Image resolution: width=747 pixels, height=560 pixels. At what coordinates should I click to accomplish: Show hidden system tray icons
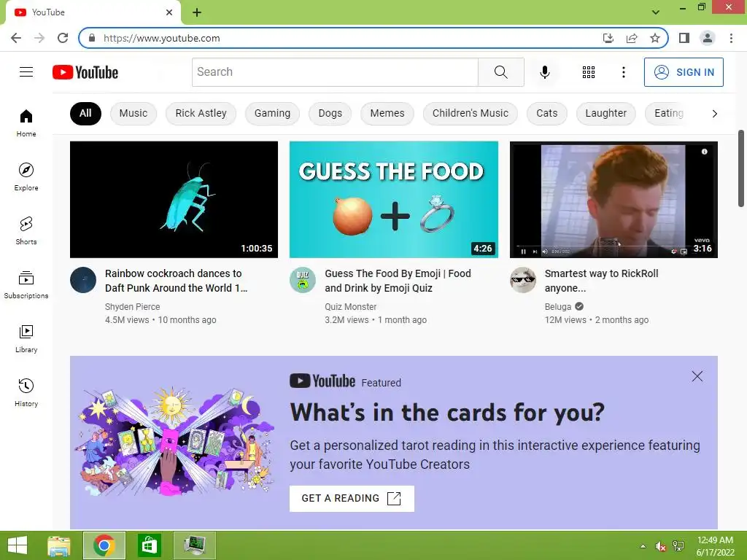643,546
